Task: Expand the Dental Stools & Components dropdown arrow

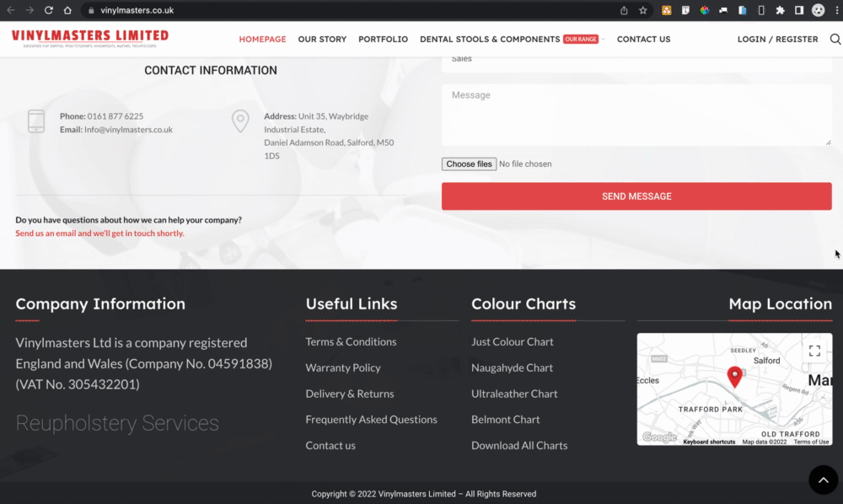Action: (604, 40)
